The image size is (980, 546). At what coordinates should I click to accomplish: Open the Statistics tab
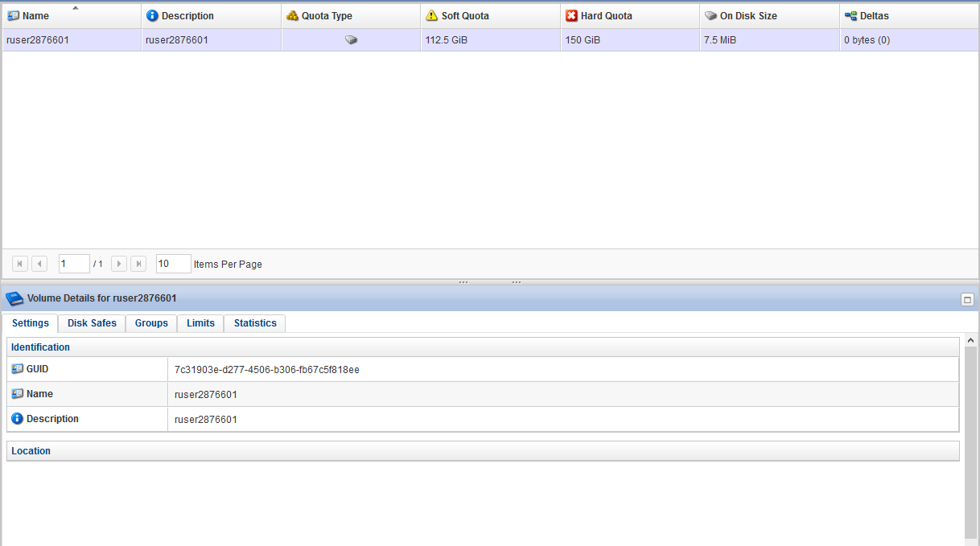pos(254,322)
